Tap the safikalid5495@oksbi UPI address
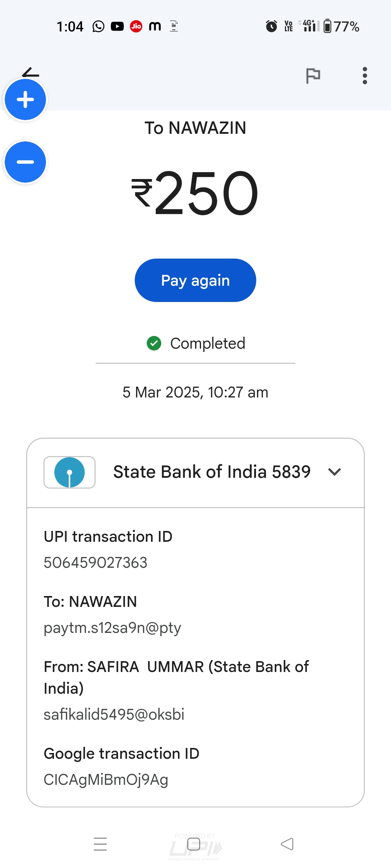 tap(114, 715)
